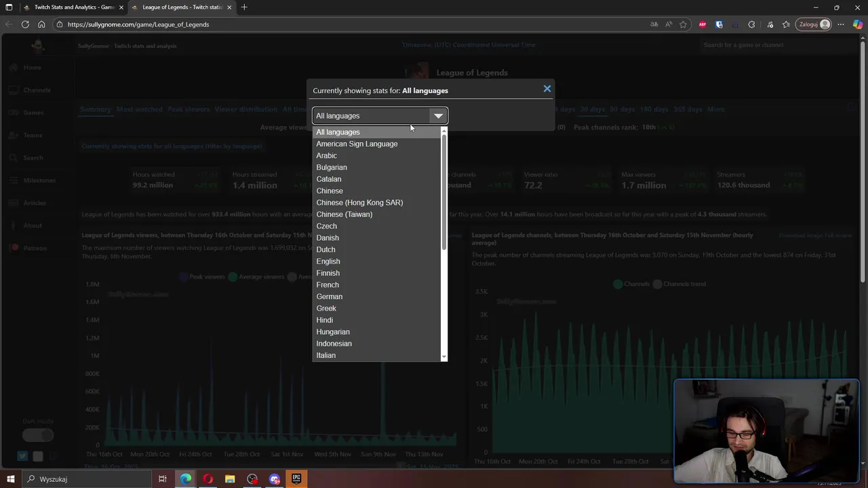The width and height of the screenshot is (868, 488).
Task: Pick Finnish language option
Action: pyautogui.click(x=376, y=273)
